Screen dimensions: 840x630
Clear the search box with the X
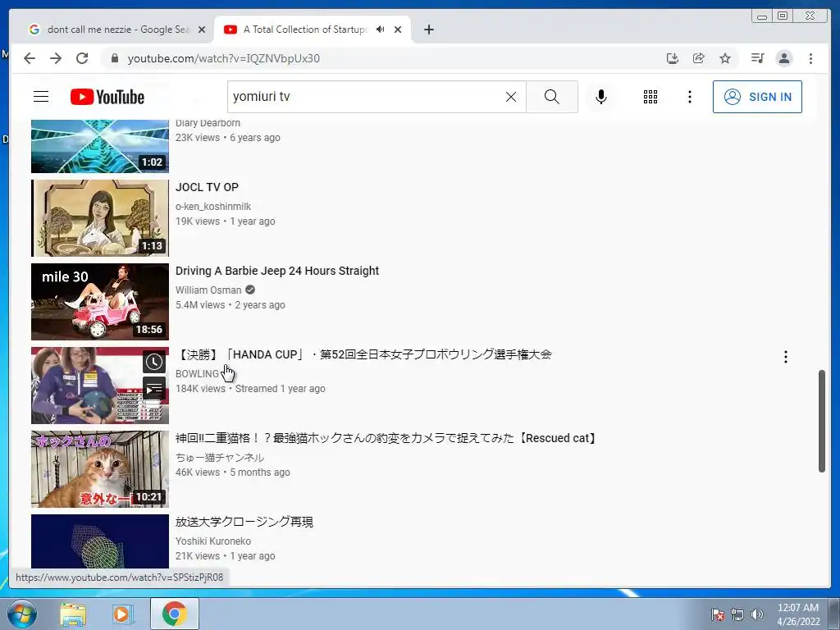pyautogui.click(x=511, y=97)
